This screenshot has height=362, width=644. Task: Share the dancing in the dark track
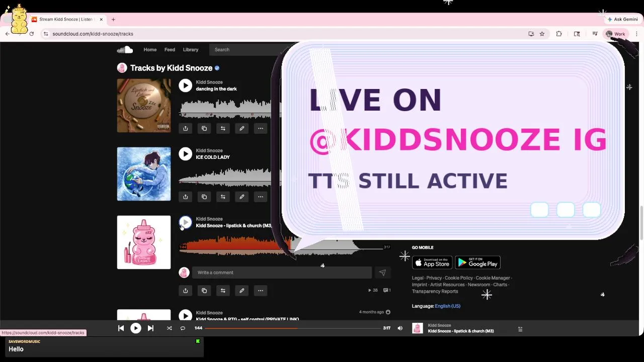click(x=185, y=128)
